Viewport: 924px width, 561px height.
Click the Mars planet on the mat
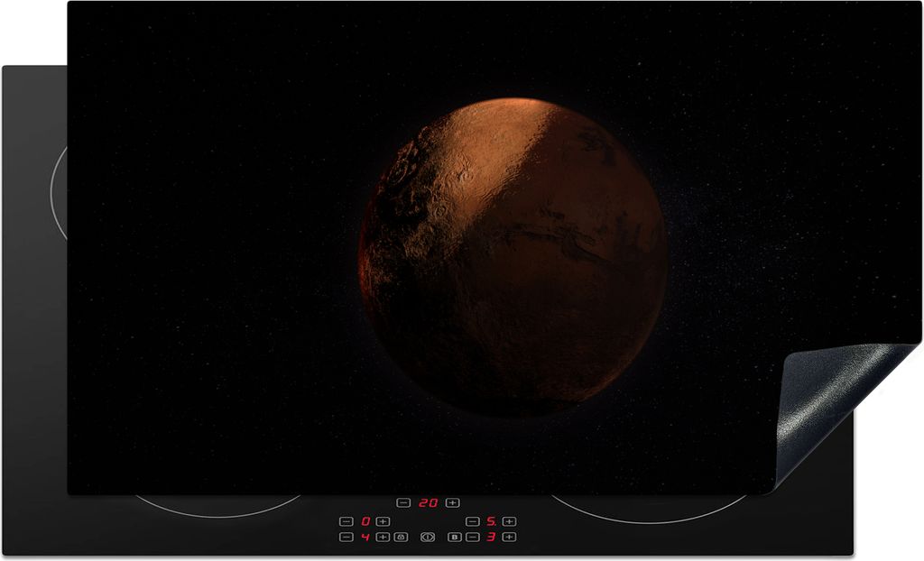pos(513,257)
